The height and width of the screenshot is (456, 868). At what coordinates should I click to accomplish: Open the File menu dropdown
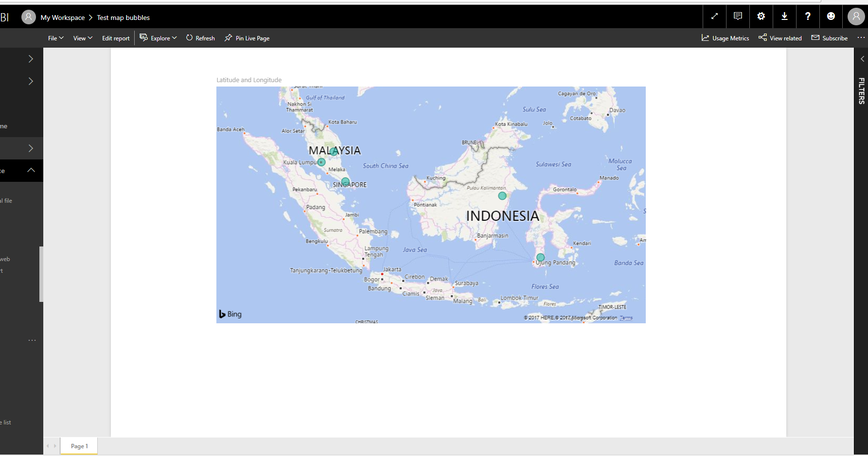tap(55, 38)
